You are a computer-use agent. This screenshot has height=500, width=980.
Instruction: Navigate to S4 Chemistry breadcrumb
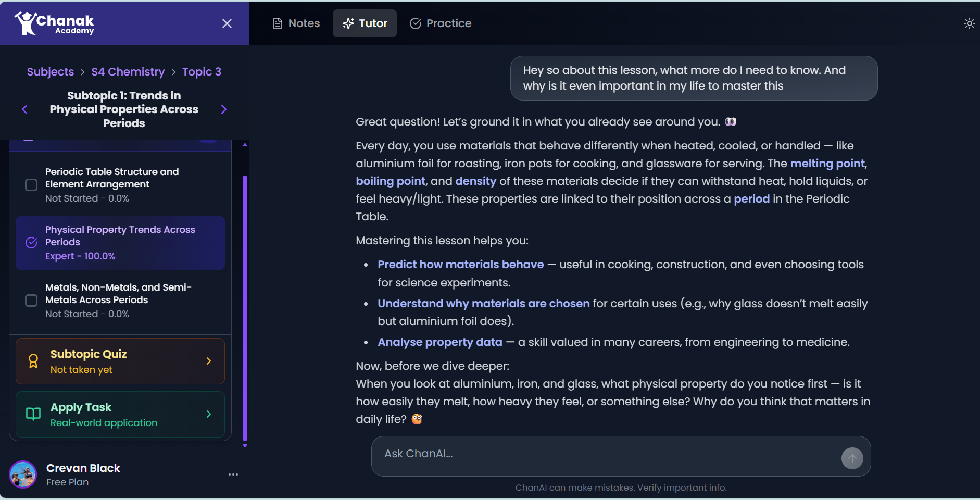point(127,71)
